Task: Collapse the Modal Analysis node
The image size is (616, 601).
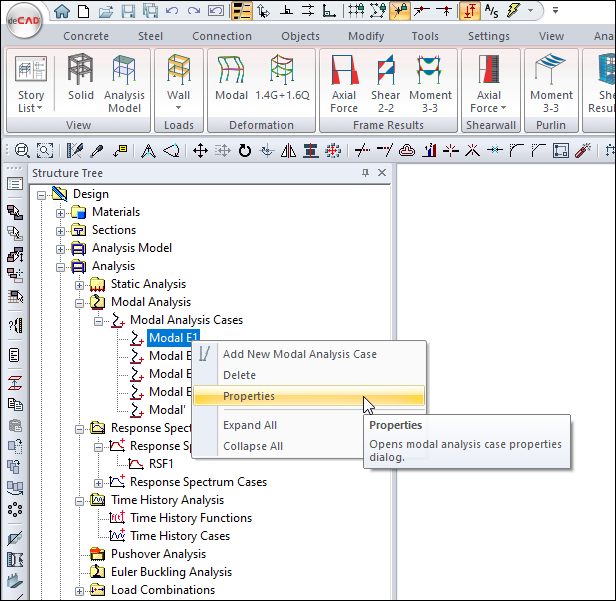Action: coord(80,302)
